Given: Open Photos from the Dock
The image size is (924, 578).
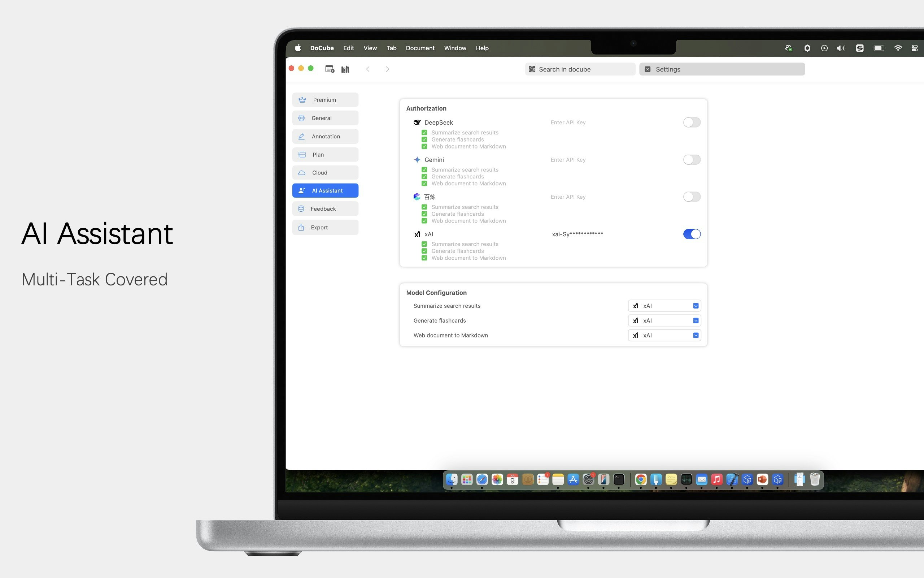Looking at the screenshot, I should (497, 479).
